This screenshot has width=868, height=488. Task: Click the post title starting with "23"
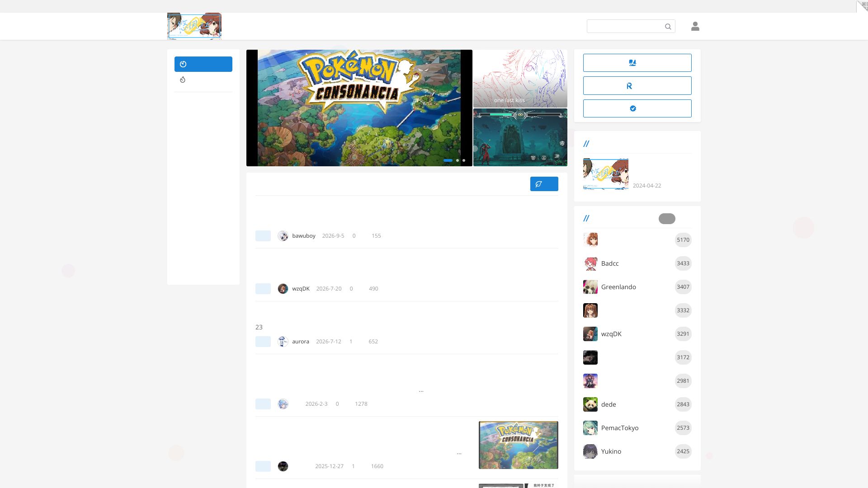(259, 327)
